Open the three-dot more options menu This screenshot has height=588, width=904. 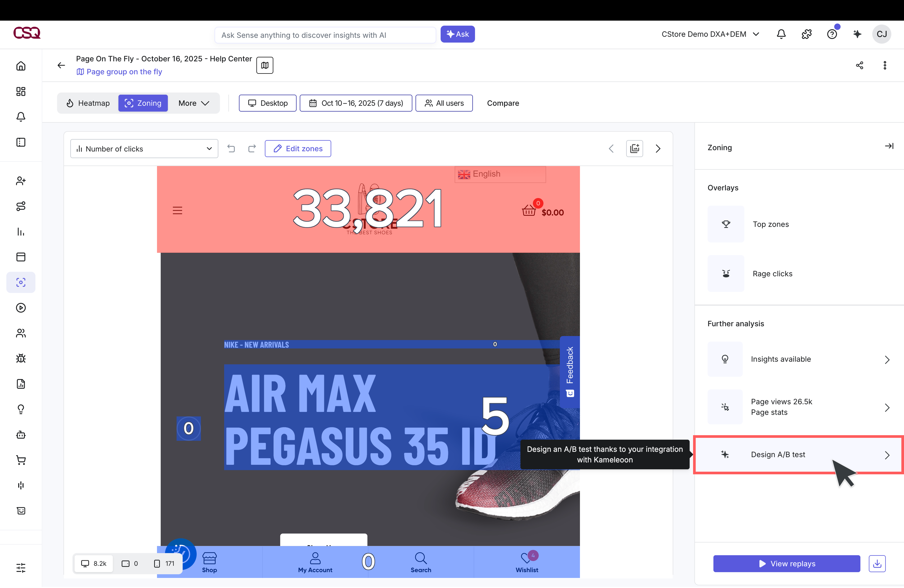[x=885, y=65]
